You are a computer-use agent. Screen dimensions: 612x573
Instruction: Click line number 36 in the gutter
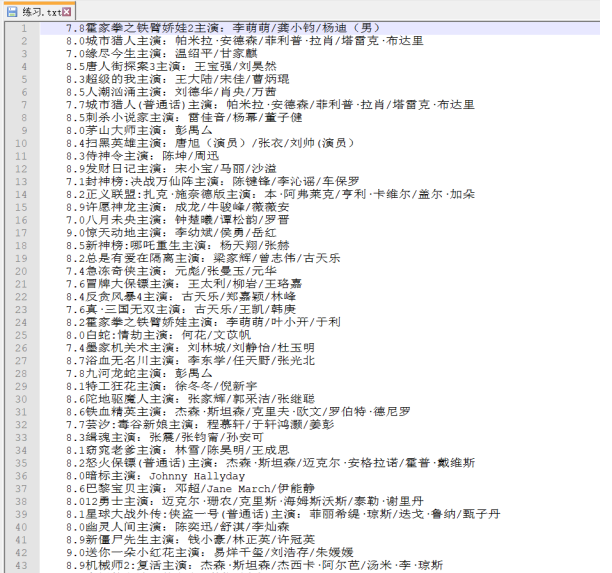(20, 475)
